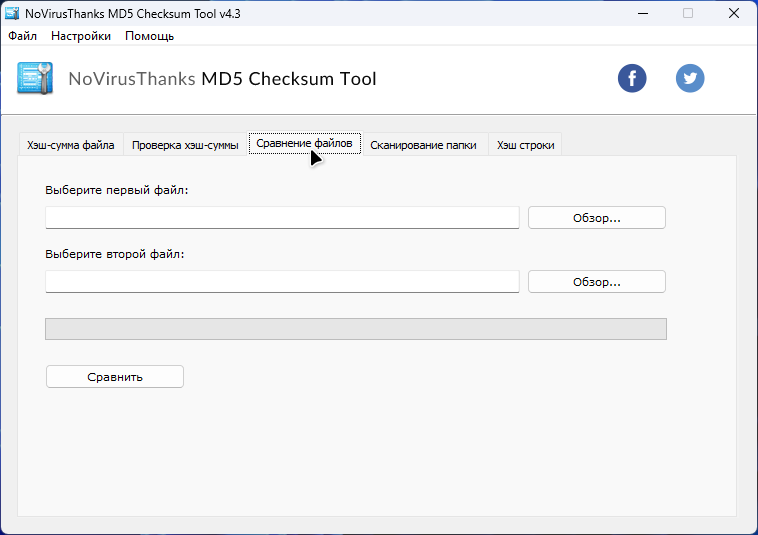Click the Выберите второй файл label

(115, 254)
